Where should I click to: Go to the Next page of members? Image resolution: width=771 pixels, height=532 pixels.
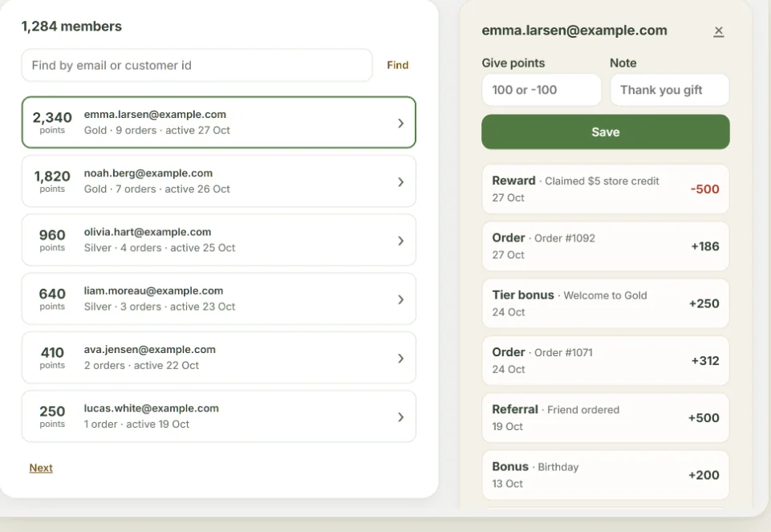41,468
